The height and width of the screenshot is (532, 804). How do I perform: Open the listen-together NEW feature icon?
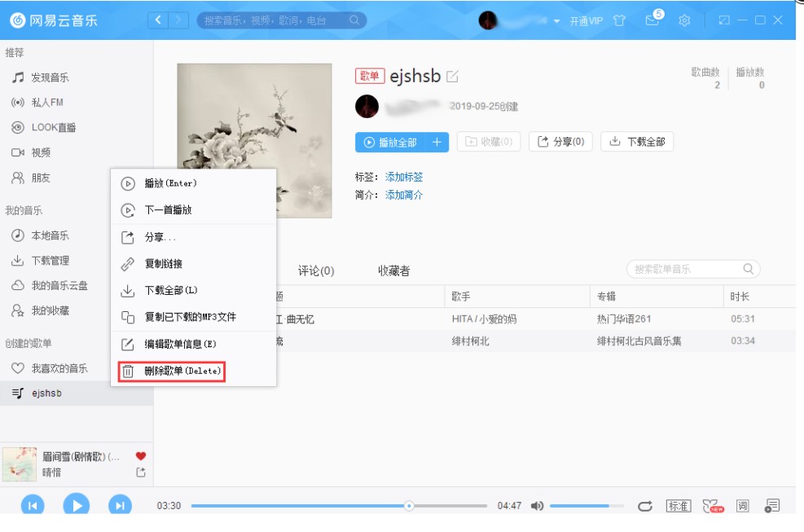[711, 505]
